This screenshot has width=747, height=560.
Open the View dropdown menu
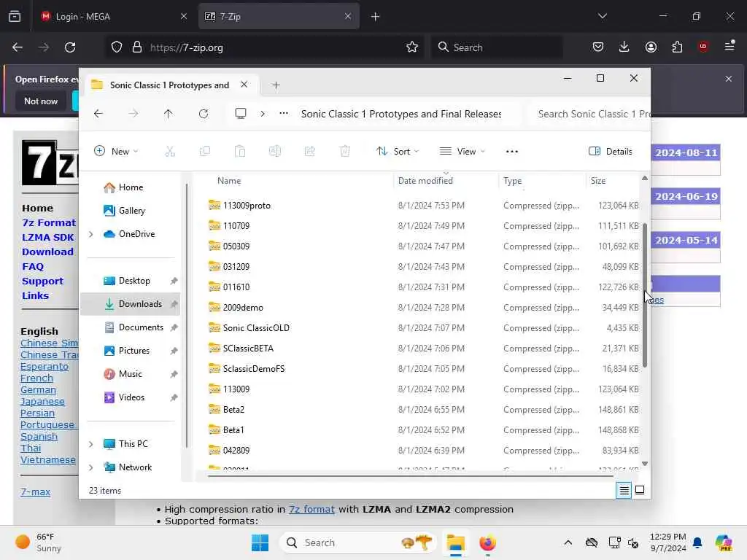pos(462,152)
